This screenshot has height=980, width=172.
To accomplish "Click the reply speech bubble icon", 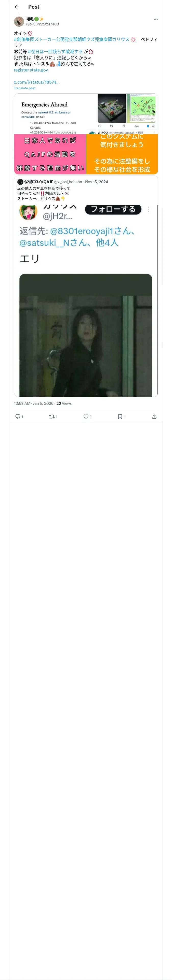I will 18,416.
